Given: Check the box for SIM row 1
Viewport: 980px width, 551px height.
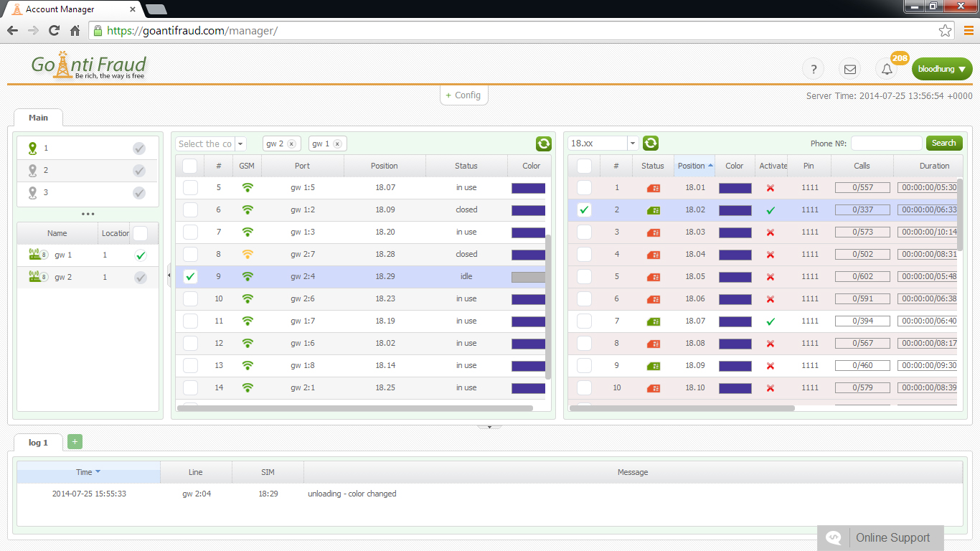Looking at the screenshot, I should [584, 188].
